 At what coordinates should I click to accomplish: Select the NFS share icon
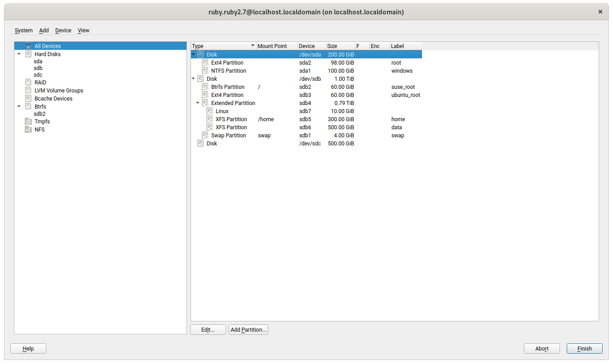pos(27,129)
